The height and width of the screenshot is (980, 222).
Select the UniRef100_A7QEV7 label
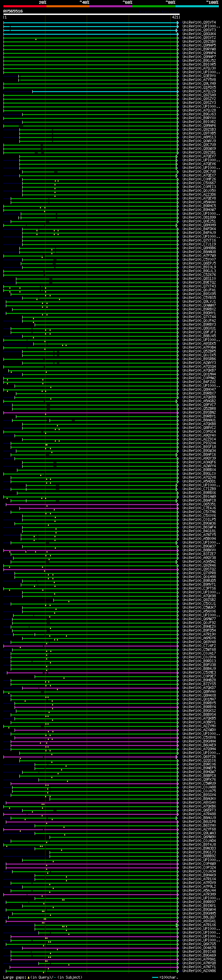tap(199, 156)
